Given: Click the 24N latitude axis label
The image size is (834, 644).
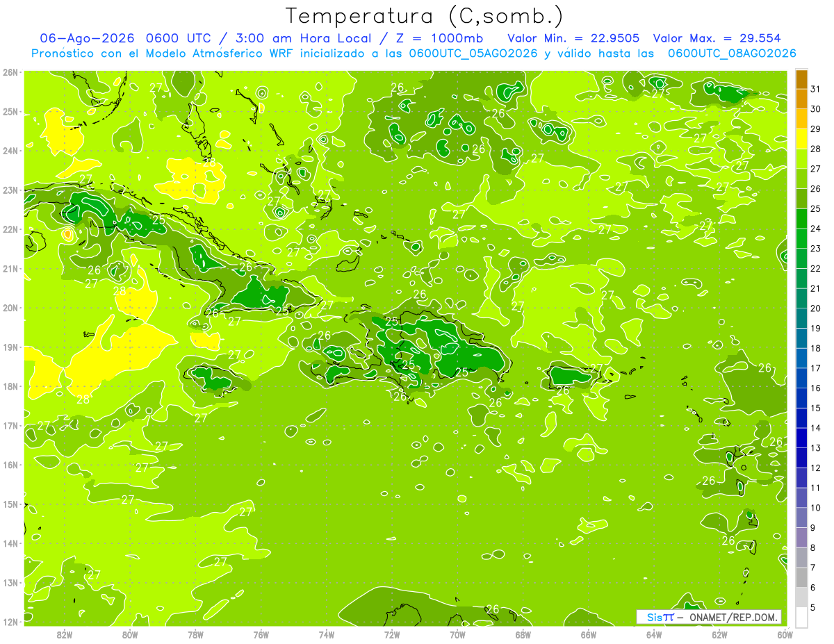Looking at the screenshot, I should (x=10, y=151).
